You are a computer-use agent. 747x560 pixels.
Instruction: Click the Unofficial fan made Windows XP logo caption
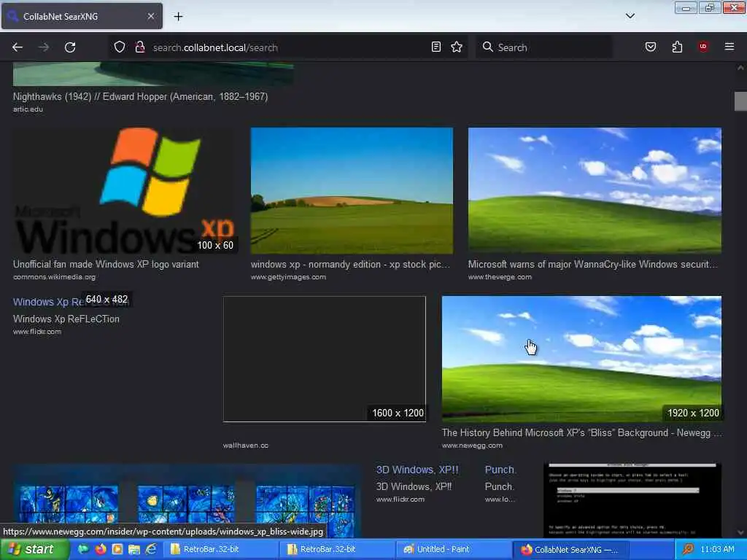[x=106, y=264]
